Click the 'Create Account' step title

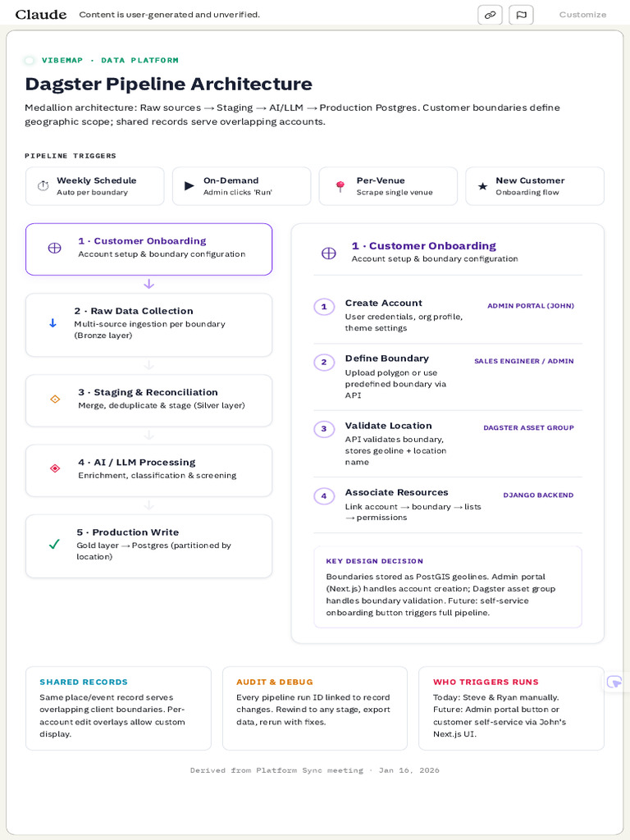click(x=384, y=304)
